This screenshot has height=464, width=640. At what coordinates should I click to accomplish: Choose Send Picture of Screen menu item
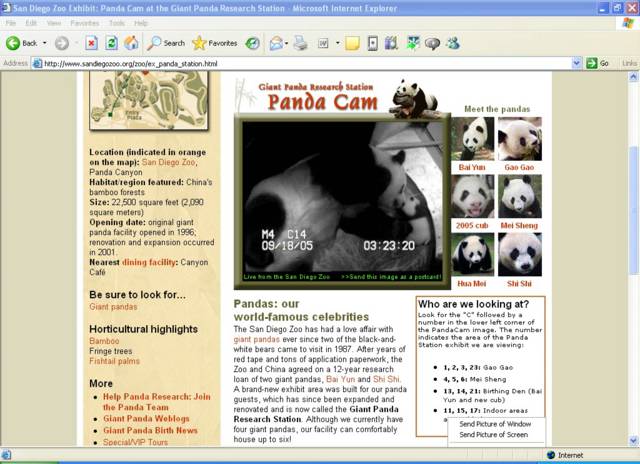[x=493, y=435]
